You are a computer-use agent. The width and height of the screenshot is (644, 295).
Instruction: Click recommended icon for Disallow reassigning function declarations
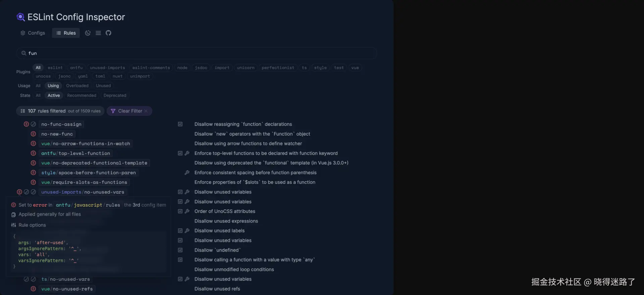[x=180, y=124]
